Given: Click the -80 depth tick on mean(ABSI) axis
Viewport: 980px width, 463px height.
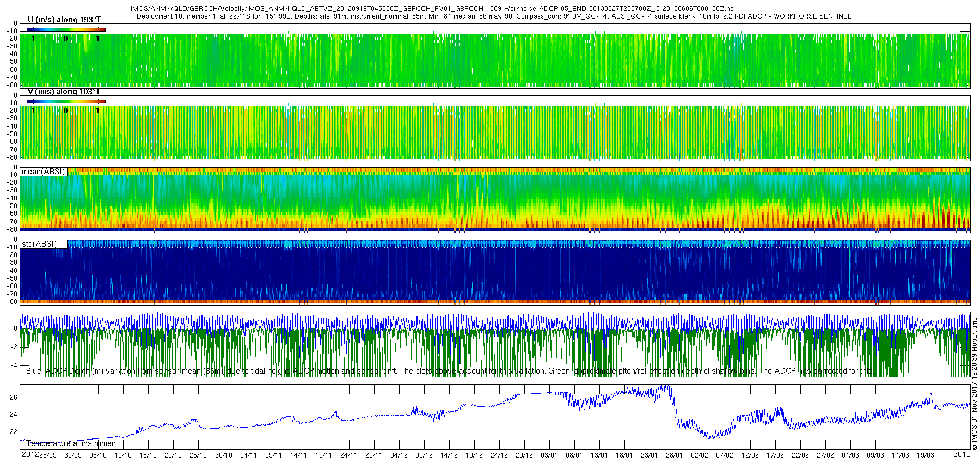Looking at the screenshot, I should click(12, 229).
